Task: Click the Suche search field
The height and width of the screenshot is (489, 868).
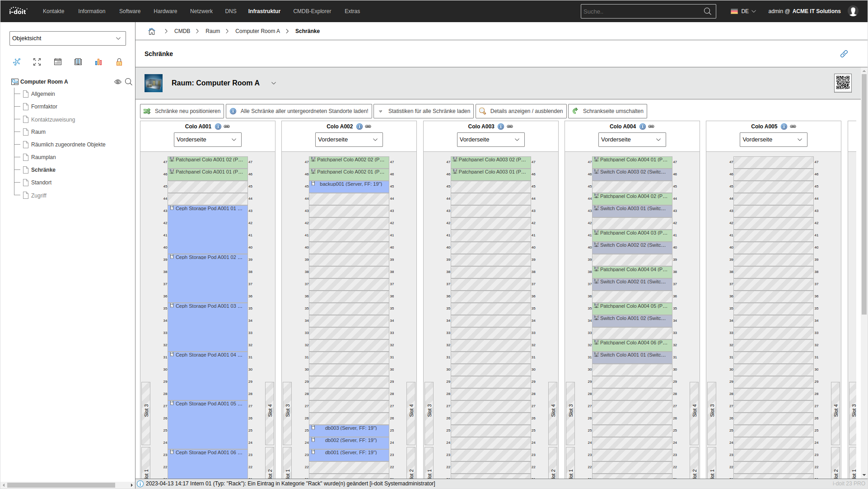Action: [641, 11]
